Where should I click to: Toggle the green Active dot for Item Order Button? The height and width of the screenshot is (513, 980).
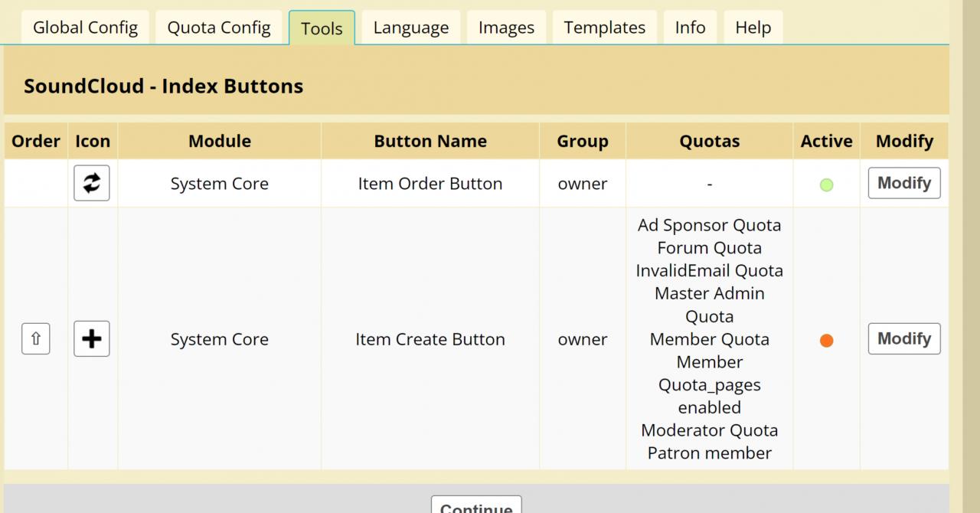pyautogui.click(x=826, y=185)
